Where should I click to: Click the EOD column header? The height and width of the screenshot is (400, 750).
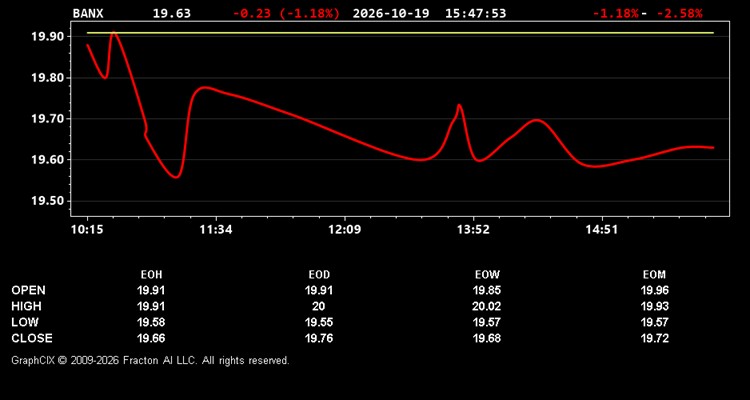(x=319, y=275)
